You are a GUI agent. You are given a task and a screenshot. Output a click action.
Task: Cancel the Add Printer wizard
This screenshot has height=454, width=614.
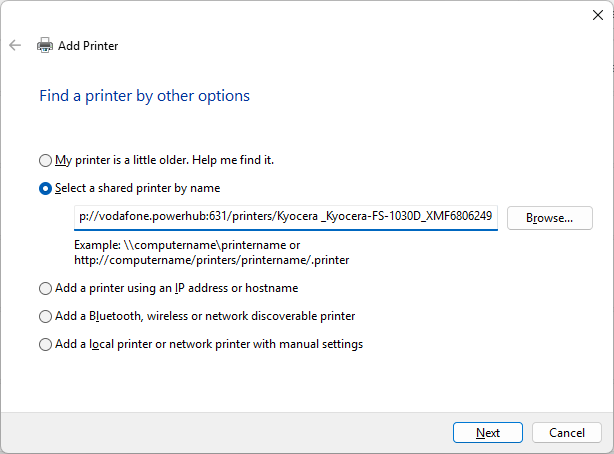pyautogui.click(x=566, y=432)
